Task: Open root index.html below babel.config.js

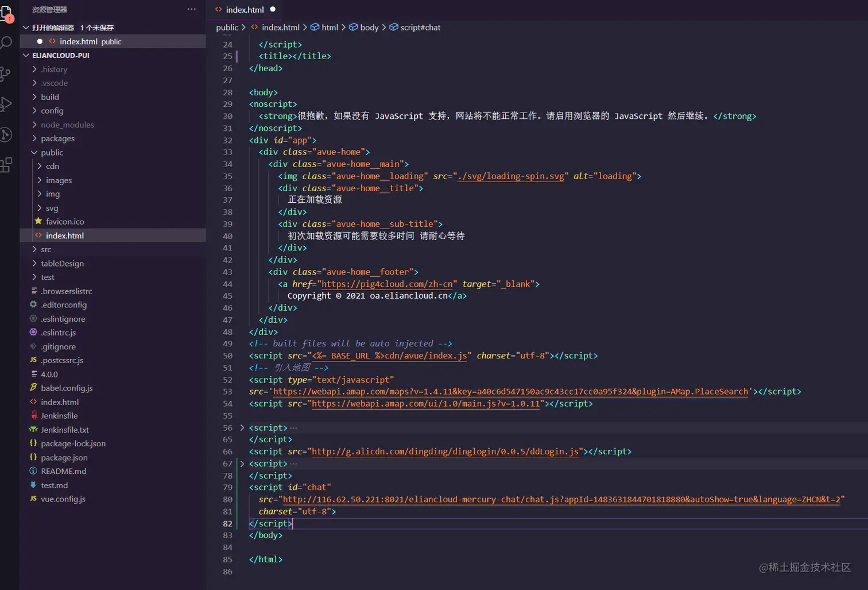Action: (x=60, y=402)
